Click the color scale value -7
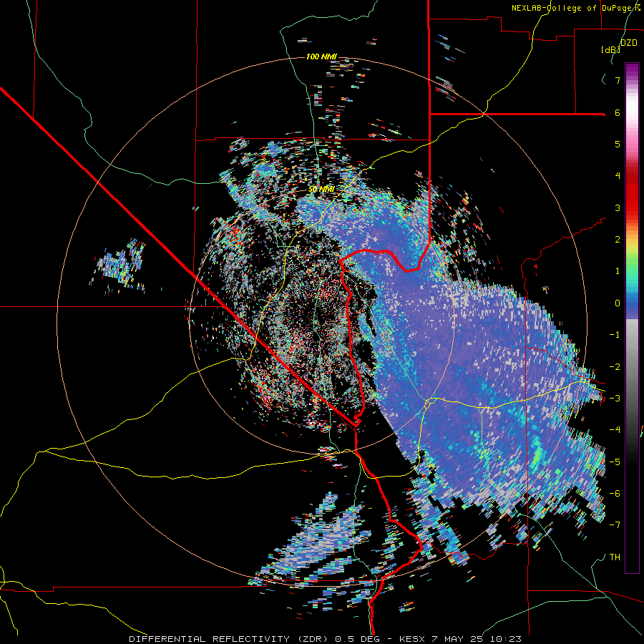The height and width of the screenshot is (644, 644). [615, 525]
